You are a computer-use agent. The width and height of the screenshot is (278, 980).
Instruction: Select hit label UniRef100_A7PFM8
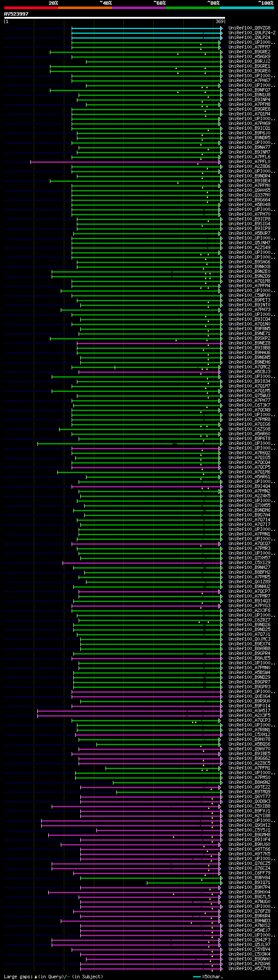[x=249, y=105]
